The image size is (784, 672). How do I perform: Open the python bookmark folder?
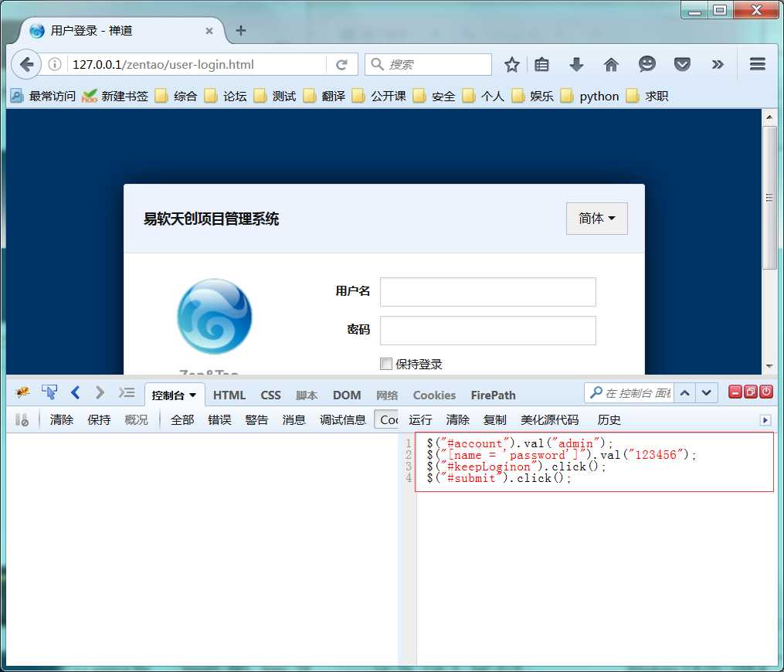click(590, 96)
